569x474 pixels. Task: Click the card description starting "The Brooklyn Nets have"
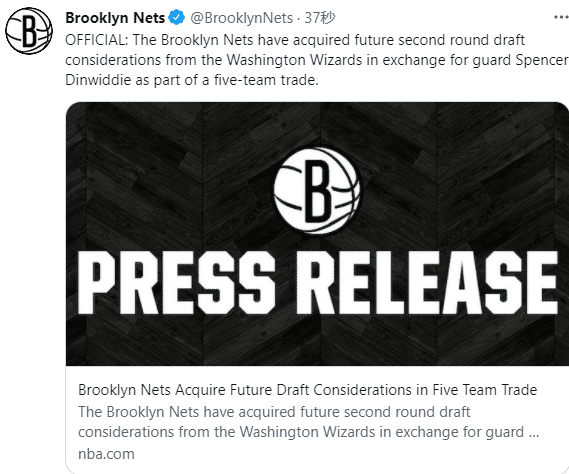274,412
